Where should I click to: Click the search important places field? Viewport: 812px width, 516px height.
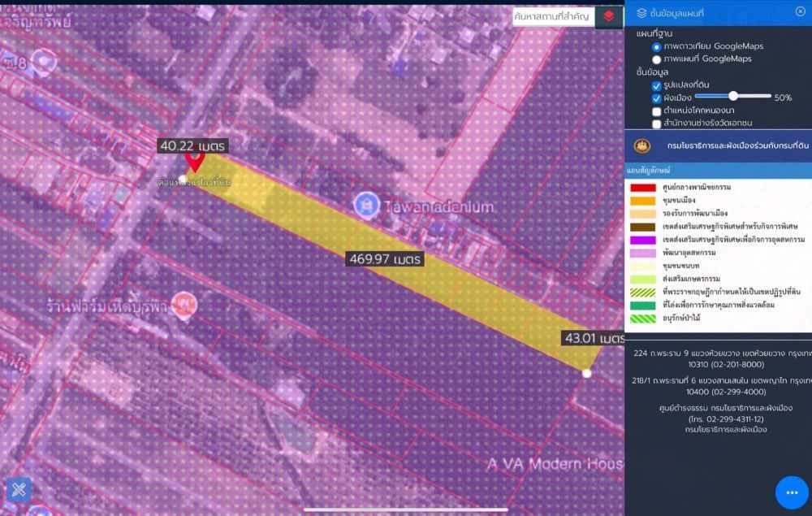click(x=554, y=17)
